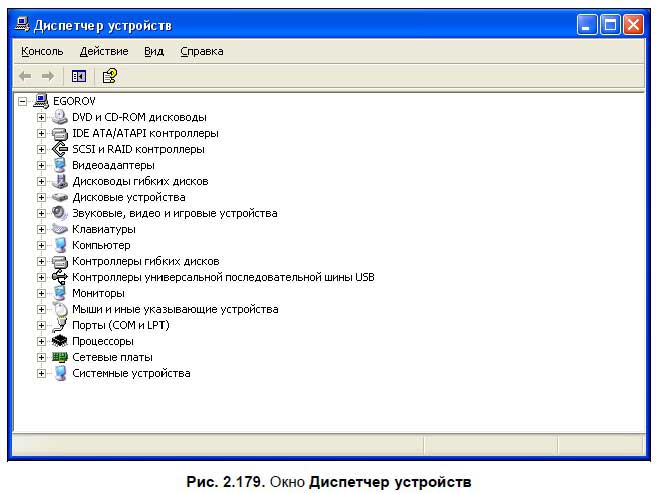The width and height of the screenshot is (657, 493).
Task: Expand the Порты (COM и LPT) branch
Action: [x=42, y=325]
